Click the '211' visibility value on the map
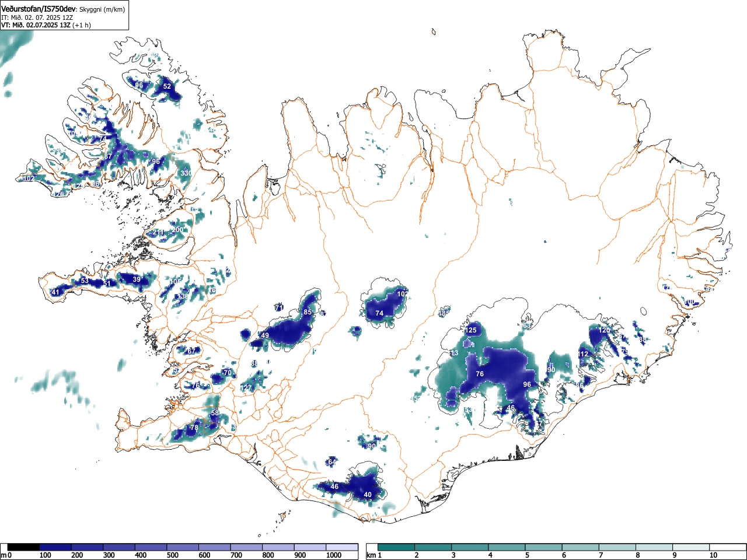747x560 pixels. pos(159,233)
